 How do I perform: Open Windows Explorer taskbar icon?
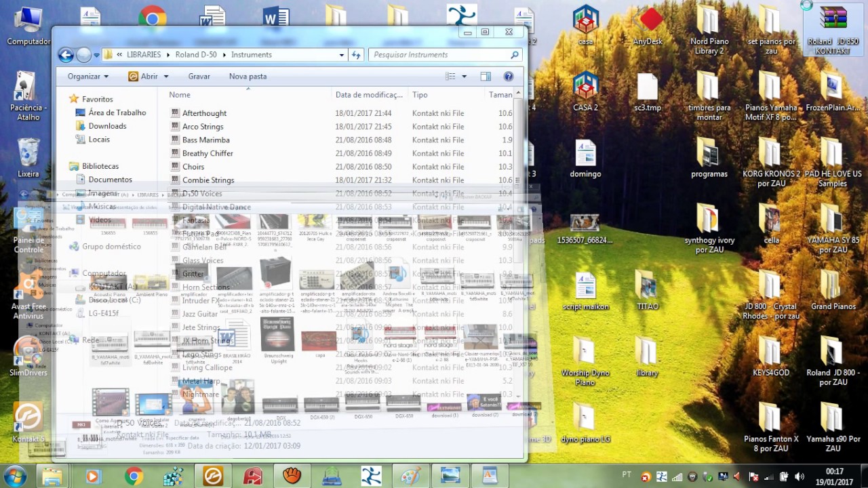point(52,476)
